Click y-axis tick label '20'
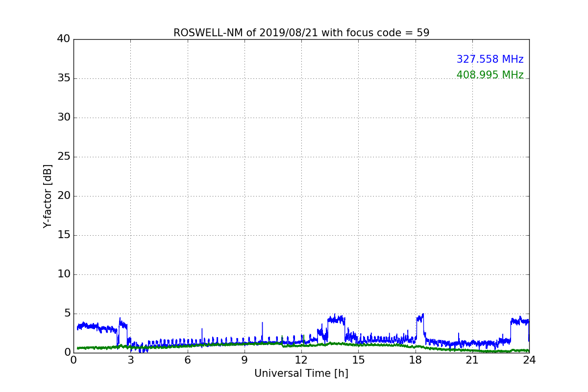Image resolution: width=588 pixels, height=392 pixels. pos(64,196)
